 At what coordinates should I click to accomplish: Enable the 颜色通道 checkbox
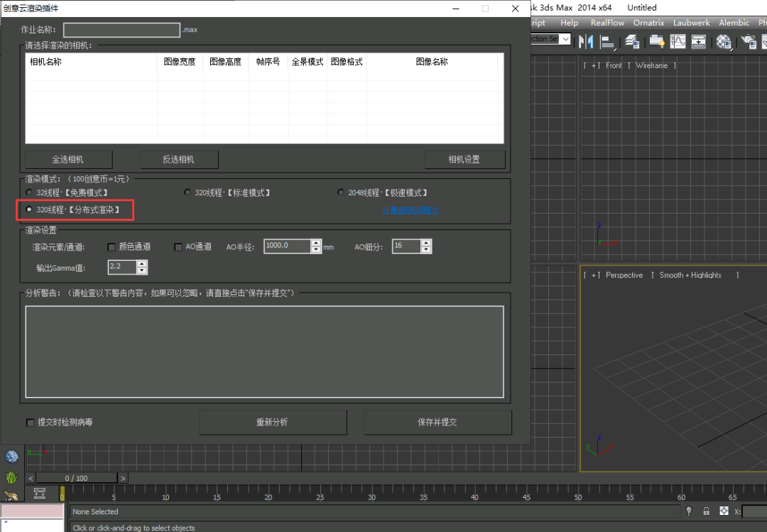[111, 247]
